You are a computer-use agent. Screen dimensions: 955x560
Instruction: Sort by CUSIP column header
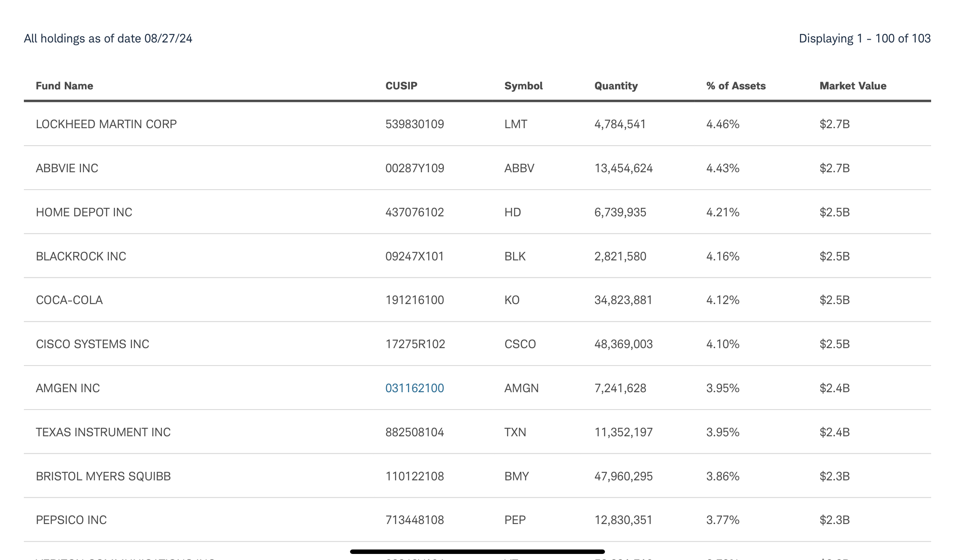pos(401,86)
